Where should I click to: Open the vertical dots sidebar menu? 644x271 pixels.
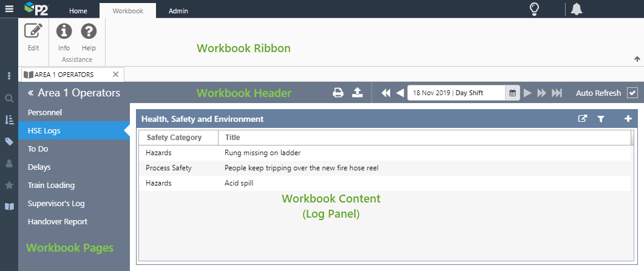[9, 76]
